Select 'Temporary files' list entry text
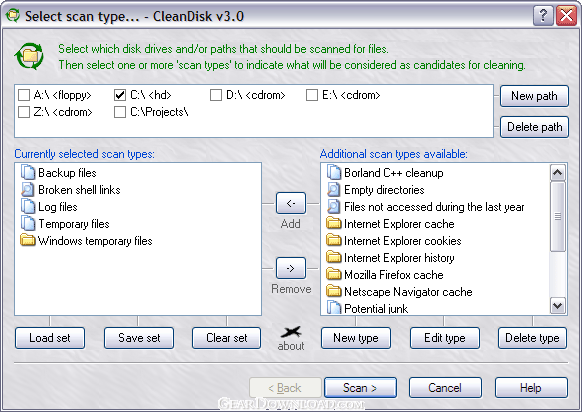This screenshot has height=412, width=582. pyautogui.click(x=74, y=224)
